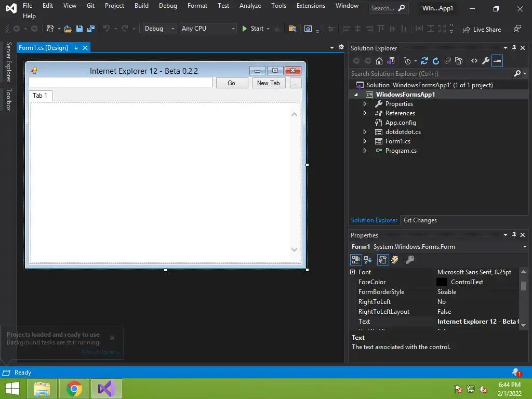Sync with Active Document in Solution Explorer
Viewport: 532px width, 399px height.
pos(424,61)
